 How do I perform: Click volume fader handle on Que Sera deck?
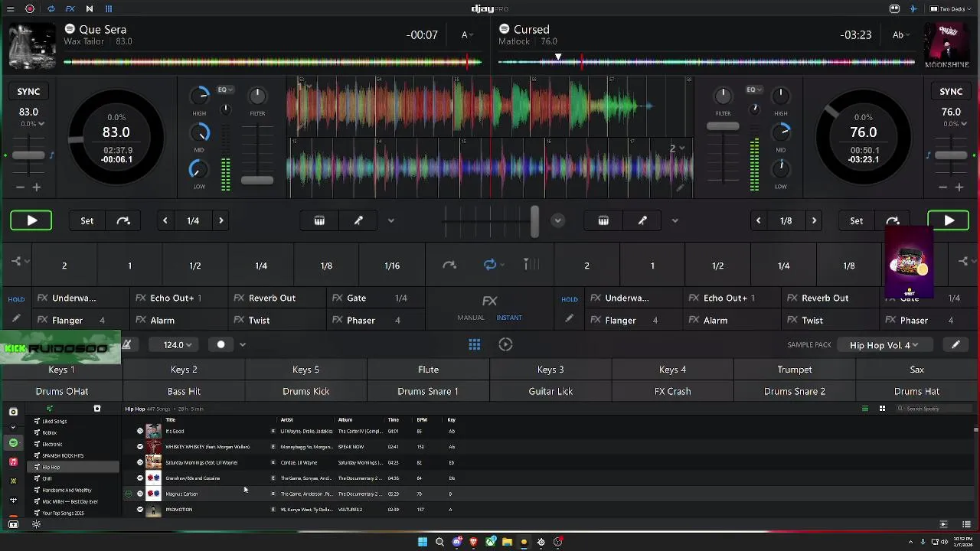coord(257,181)
